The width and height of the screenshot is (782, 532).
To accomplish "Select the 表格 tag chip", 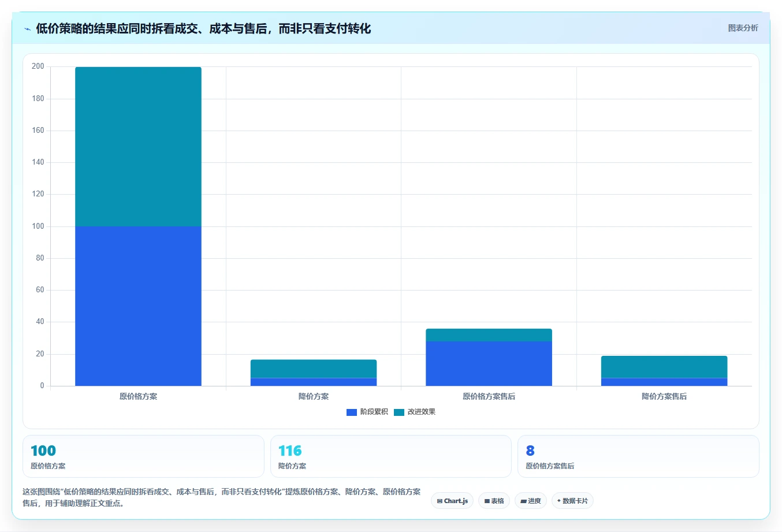I will pos(494,501).
